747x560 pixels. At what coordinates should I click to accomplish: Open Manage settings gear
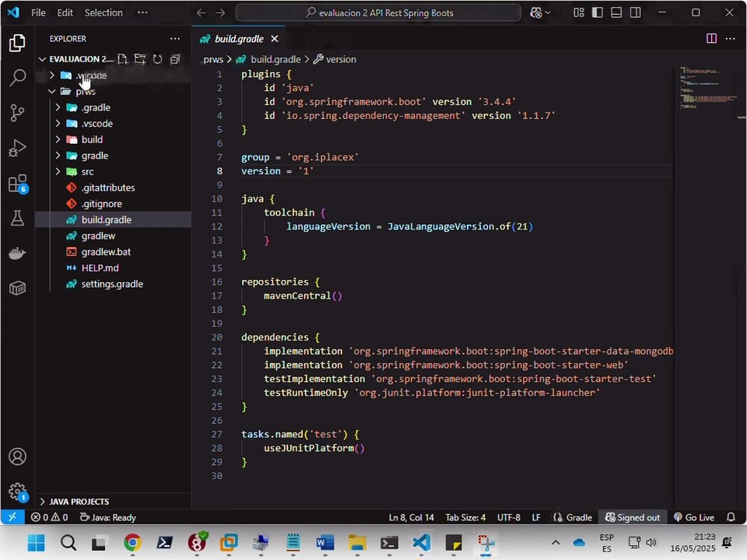pyautogui.click(x=18, y=492)
